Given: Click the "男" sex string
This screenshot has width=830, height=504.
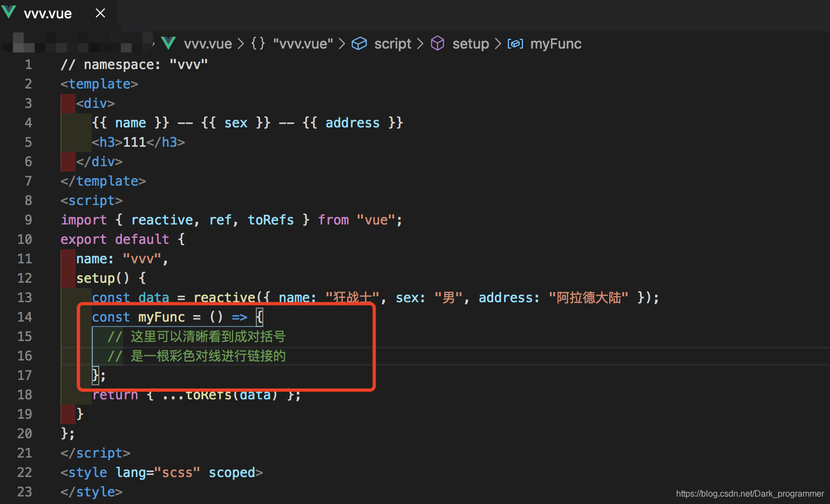Looking at the screenshot, I should point(448,298).
